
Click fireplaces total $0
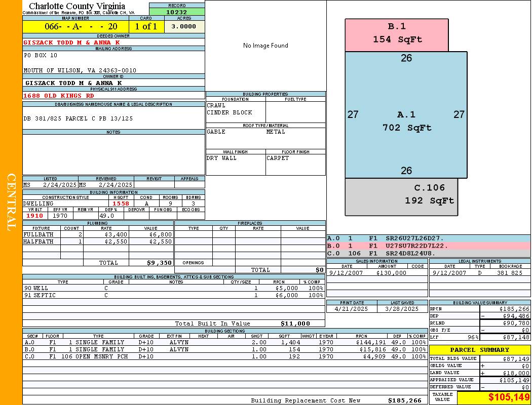point(320,270)
